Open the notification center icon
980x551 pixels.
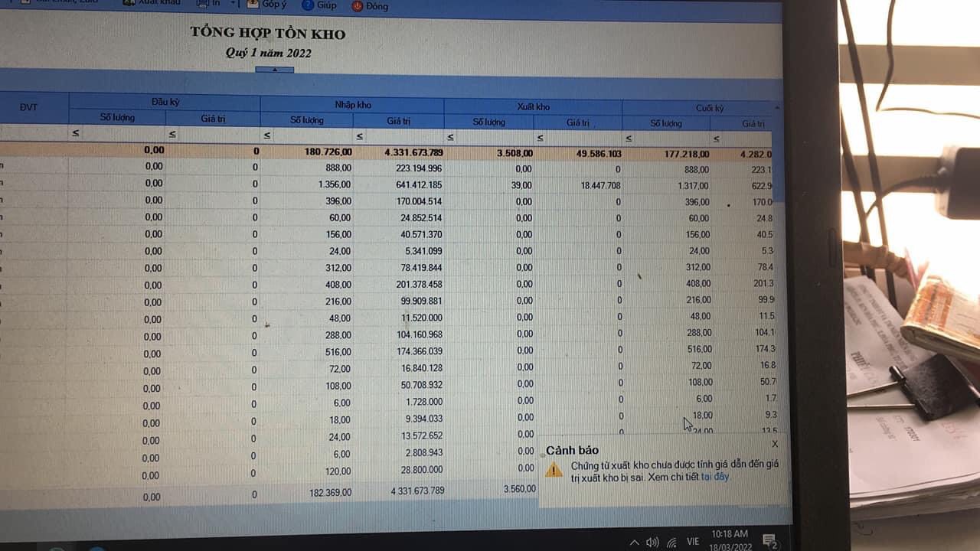[769, 542]
